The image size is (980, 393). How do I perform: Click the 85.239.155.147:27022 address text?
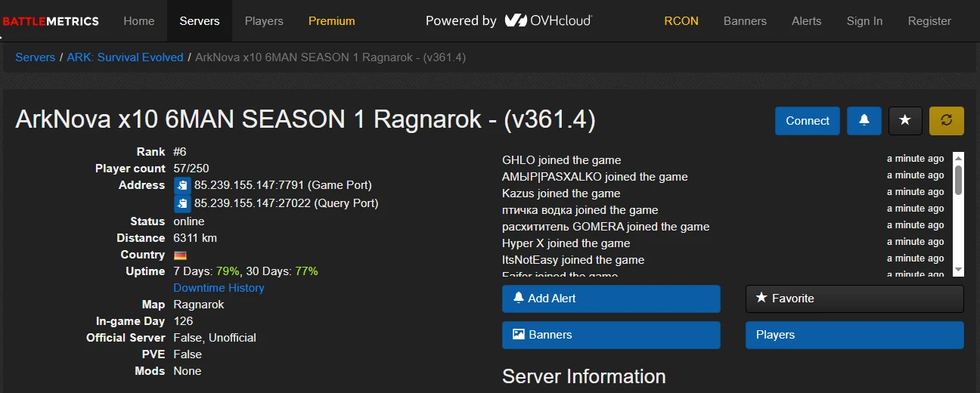pyautogui.click(x=253, y=203)
